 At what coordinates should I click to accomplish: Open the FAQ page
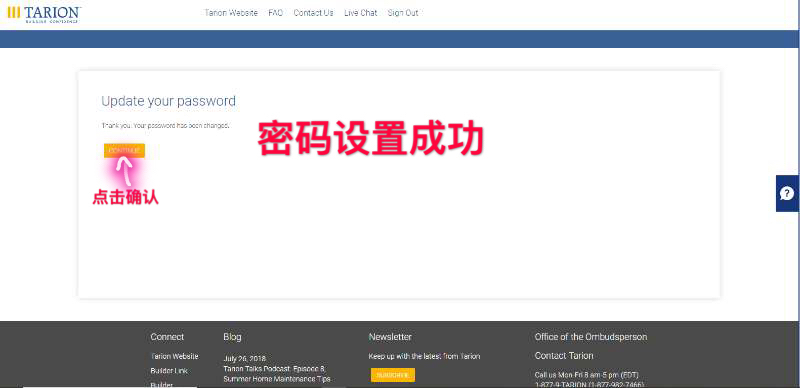coord(276,13)
